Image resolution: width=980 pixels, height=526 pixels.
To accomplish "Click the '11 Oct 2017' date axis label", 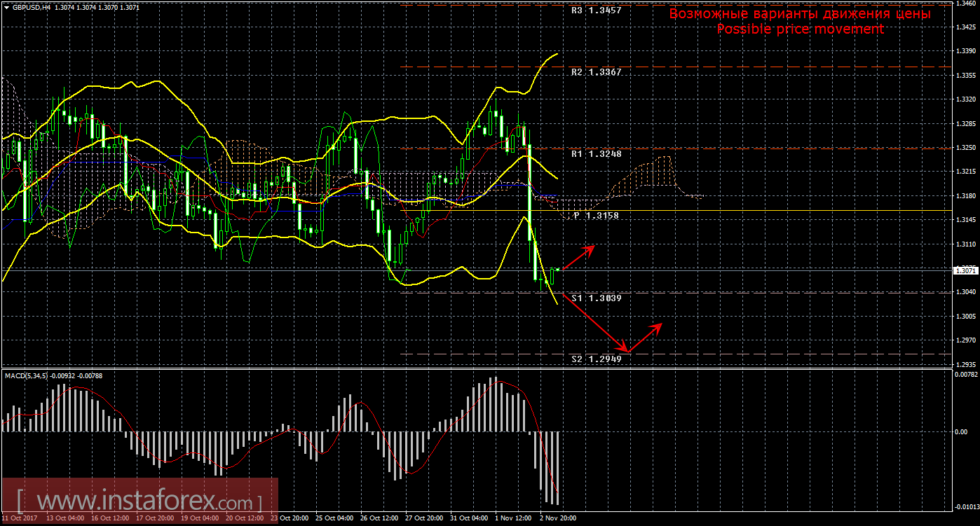I will (x=20, y=519).
